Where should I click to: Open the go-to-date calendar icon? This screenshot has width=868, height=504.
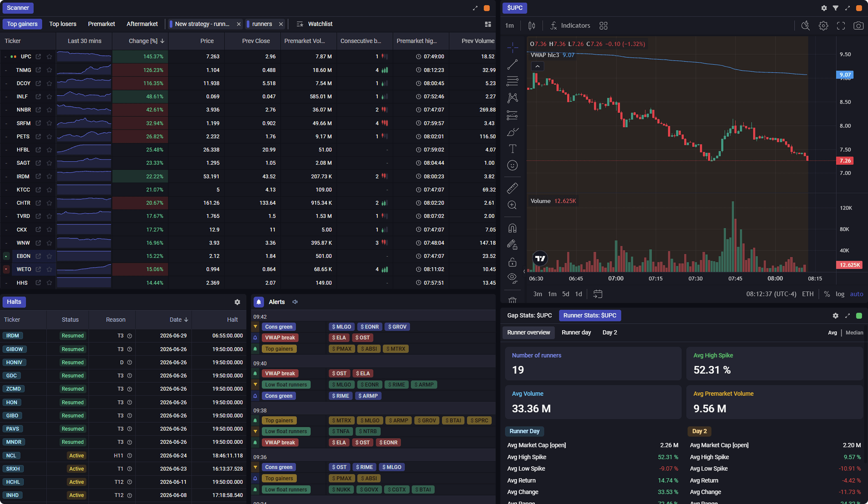[x=598, y=294]
